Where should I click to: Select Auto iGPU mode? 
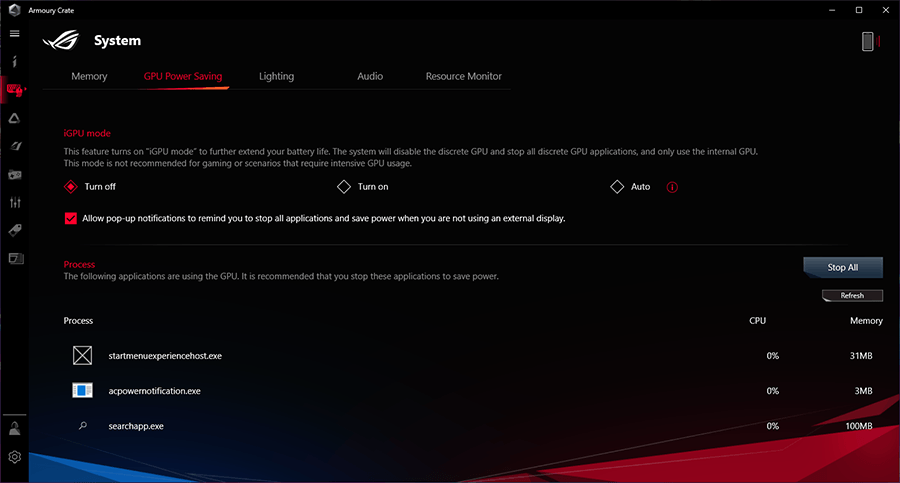click(617, 187)
